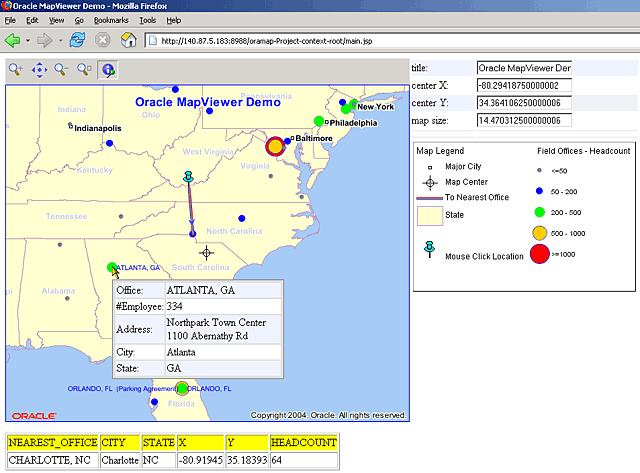
Task: Click the browser Stop button
Action: [102, 41]
